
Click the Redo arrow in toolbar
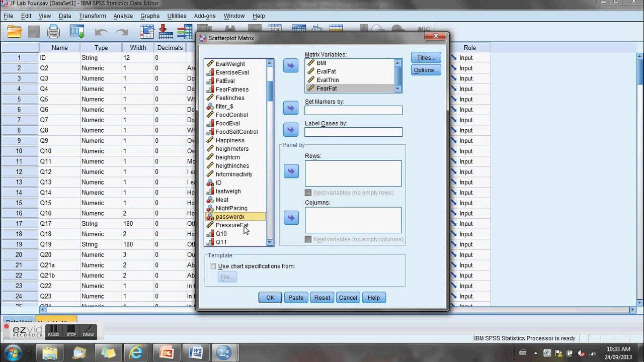click(x=122, y=32)
